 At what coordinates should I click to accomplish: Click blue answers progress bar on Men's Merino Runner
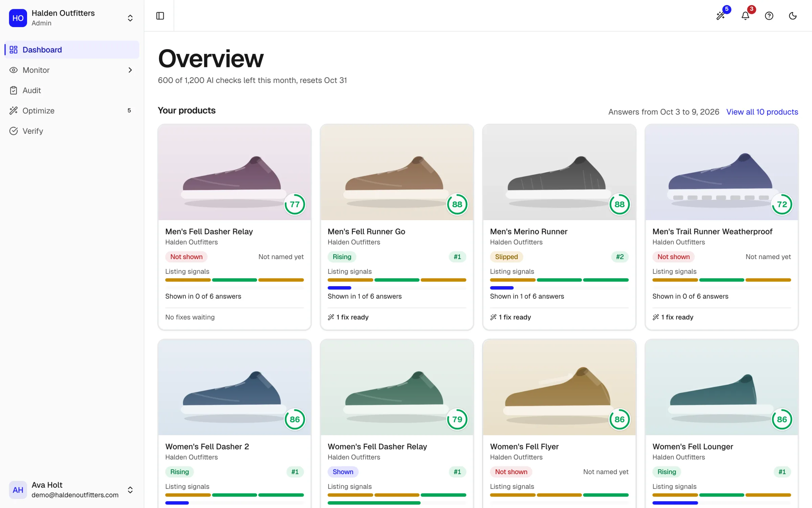coord(502,288)
